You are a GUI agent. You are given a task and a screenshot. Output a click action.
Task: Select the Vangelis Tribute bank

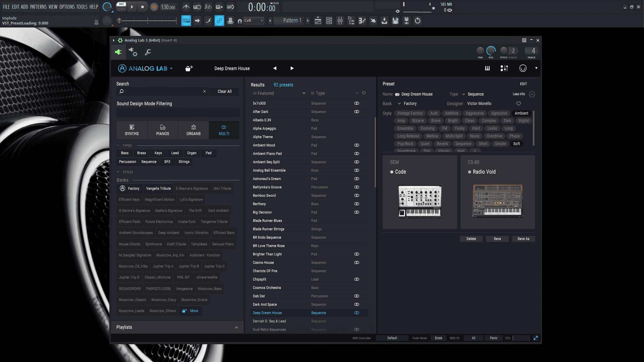click(158, 188)
